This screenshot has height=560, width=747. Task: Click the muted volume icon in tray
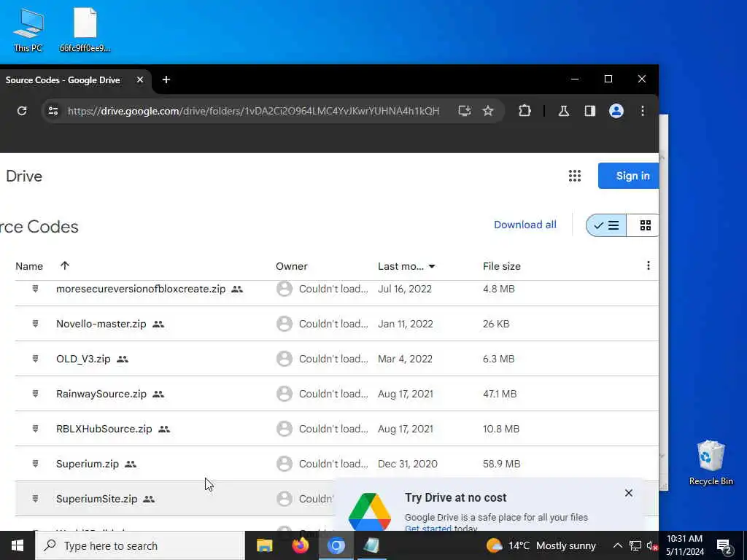pos(652,545)
